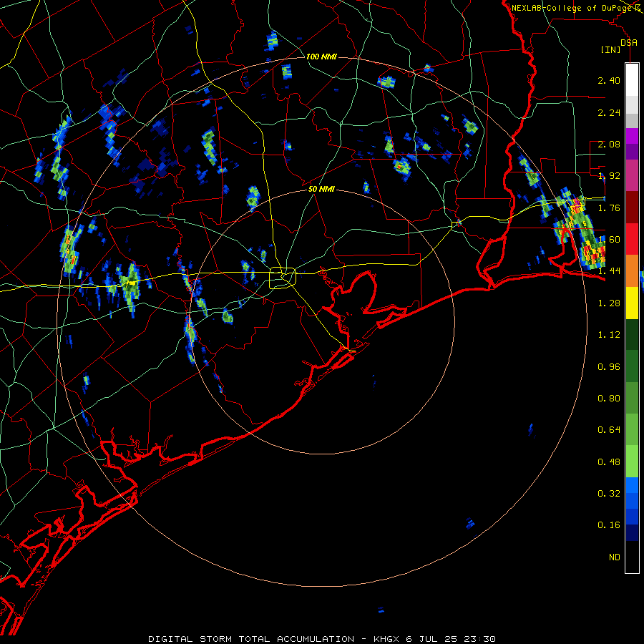
Task: Click the ND legend label
Action: coord(615,557)
